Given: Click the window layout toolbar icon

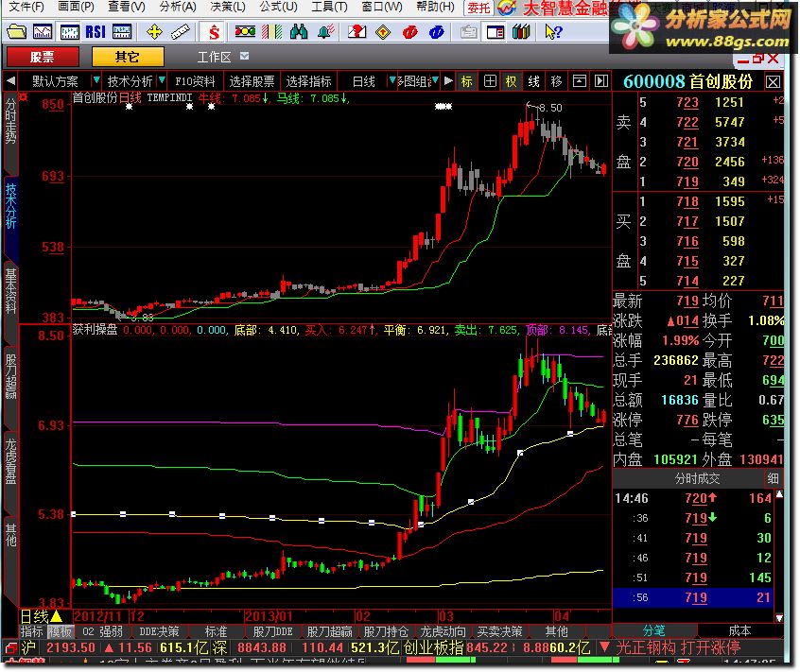Looking at the screenshot, I should click(495, 32).
